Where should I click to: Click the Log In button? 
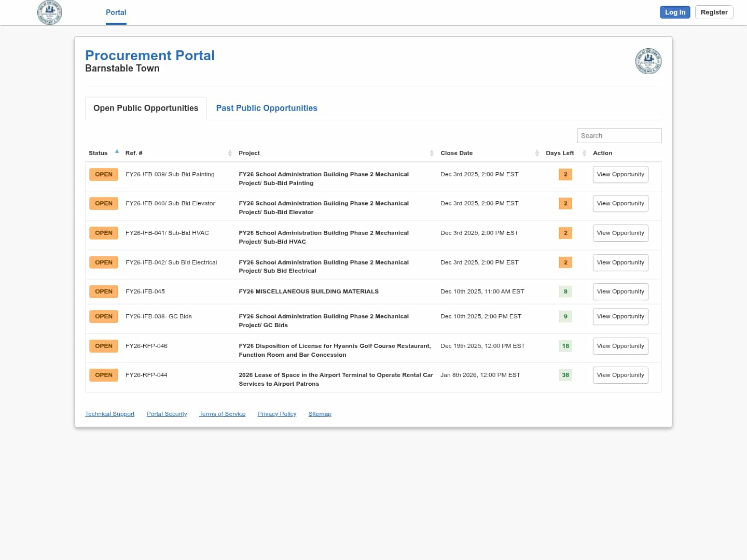point(675,12)
